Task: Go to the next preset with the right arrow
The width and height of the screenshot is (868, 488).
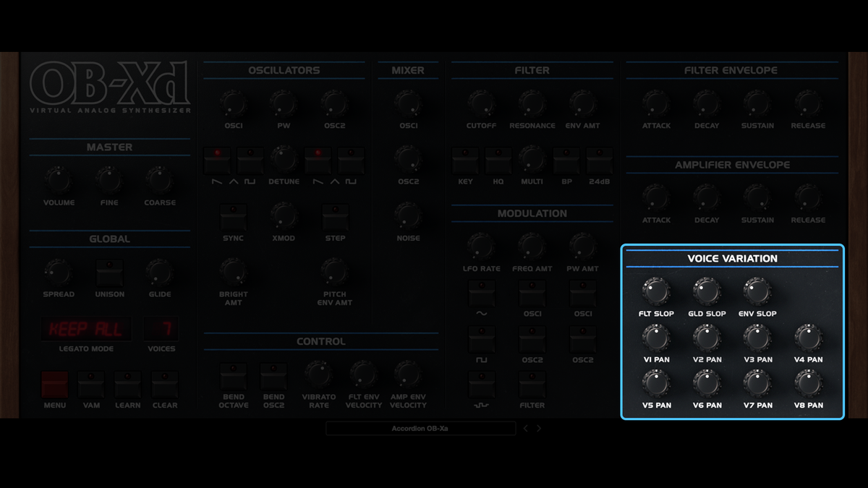Action: coord(538,428)
